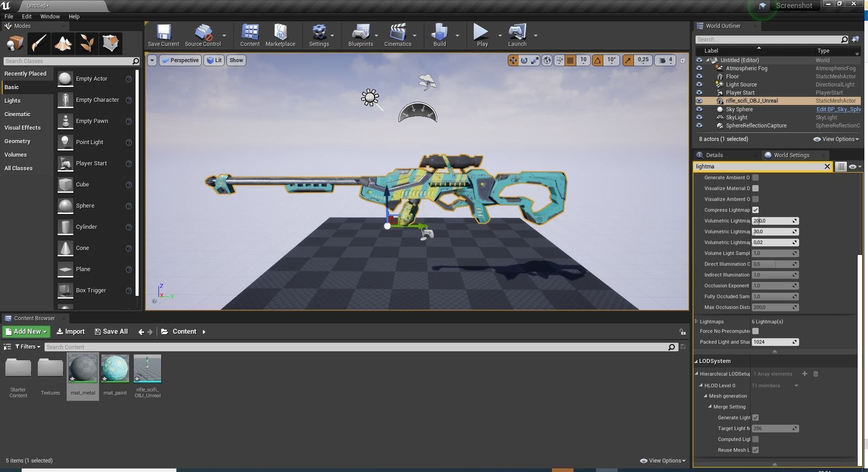Click Packed Light and Shadow value field
Screen dimensions: 868x472
[775, 342]
